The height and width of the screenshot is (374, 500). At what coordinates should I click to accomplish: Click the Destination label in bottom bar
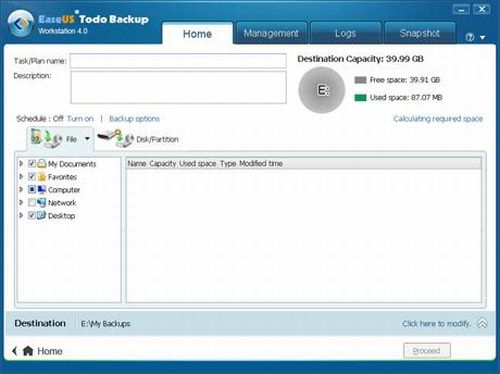[x=40, y=323]
